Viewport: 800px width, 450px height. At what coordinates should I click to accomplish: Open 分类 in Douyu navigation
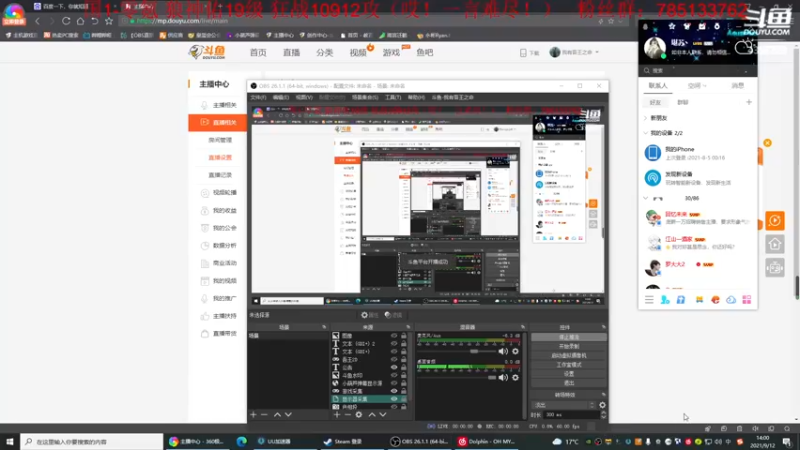click(324, 53)
